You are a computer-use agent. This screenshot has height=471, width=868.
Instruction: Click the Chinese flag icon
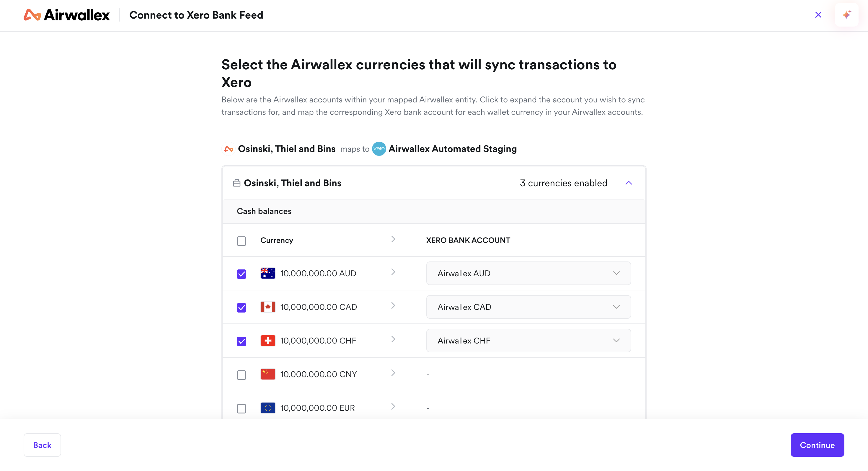[x=268, y=374]
